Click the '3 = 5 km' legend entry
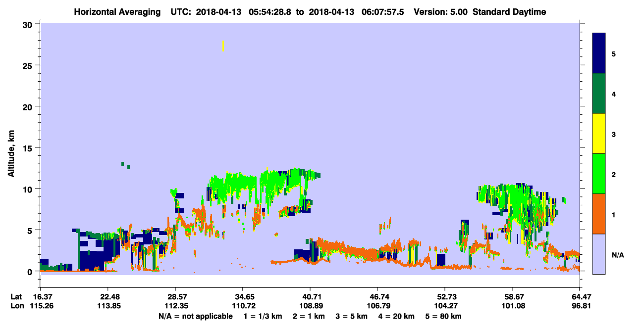Screen dimensions: 644x330 pos(352,316)
